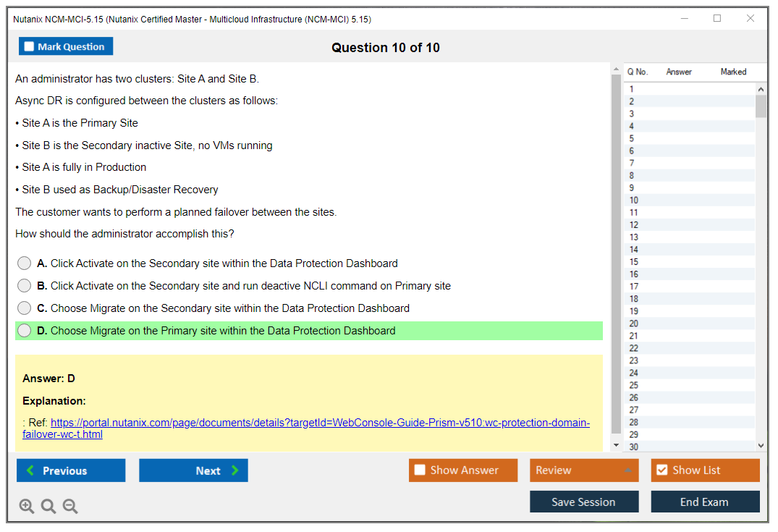Click the zoom reset magnifier icon
This screenshot has height=532, width=778.
click(48, 507)
